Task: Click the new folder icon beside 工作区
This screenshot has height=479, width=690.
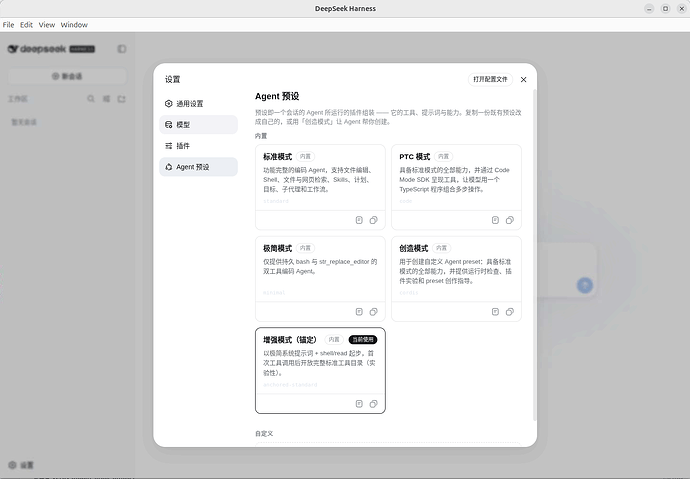Action: click(x=121, y=99)
